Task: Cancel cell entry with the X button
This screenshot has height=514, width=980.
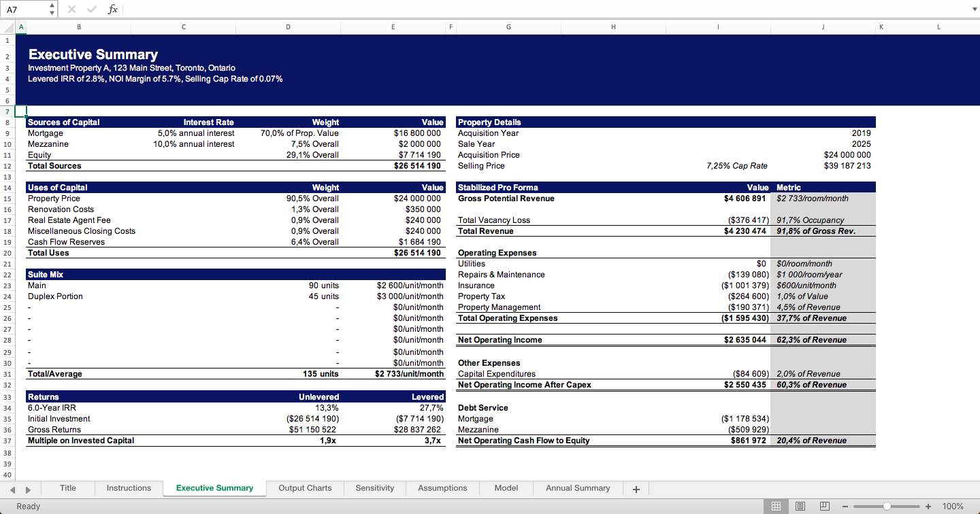Action: coord(71,9)
